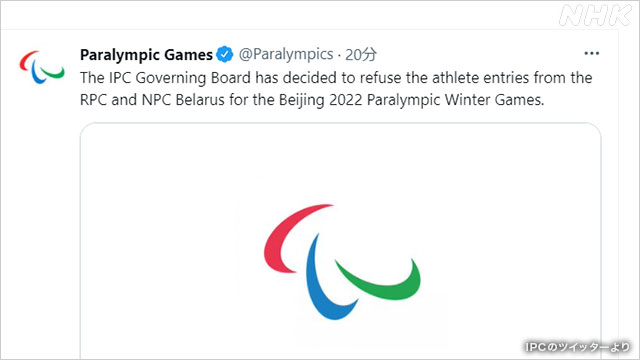Click the 20分 tweet timestamp
Screen dimensions: 640x360
pos(361,54)
